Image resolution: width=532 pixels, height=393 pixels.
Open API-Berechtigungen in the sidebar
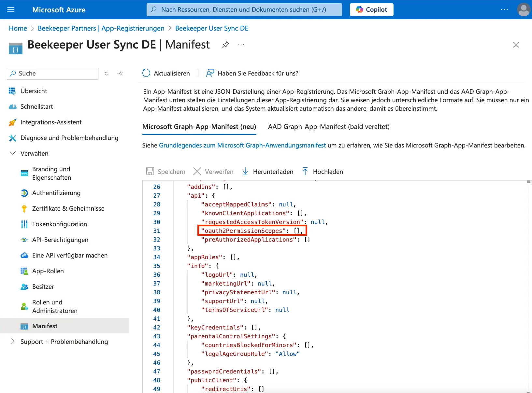[x=60, y=240]
